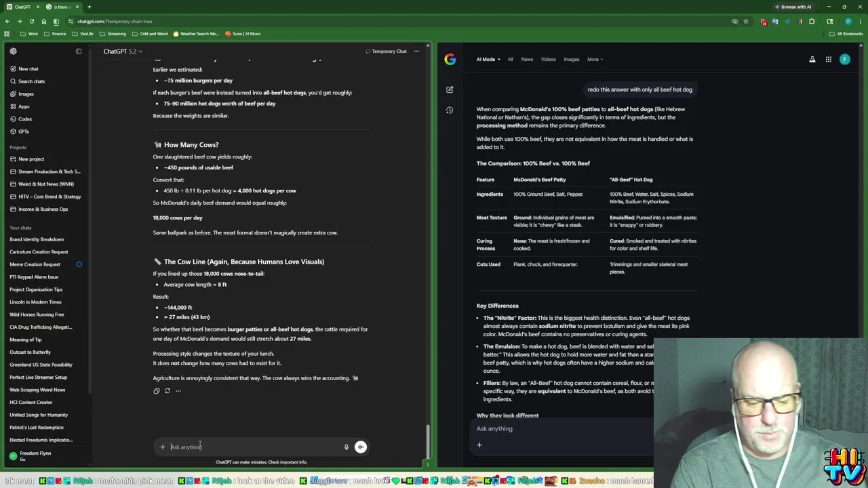868x488 pixels.
Task: Reload the current page
Action: click(31, 21)
